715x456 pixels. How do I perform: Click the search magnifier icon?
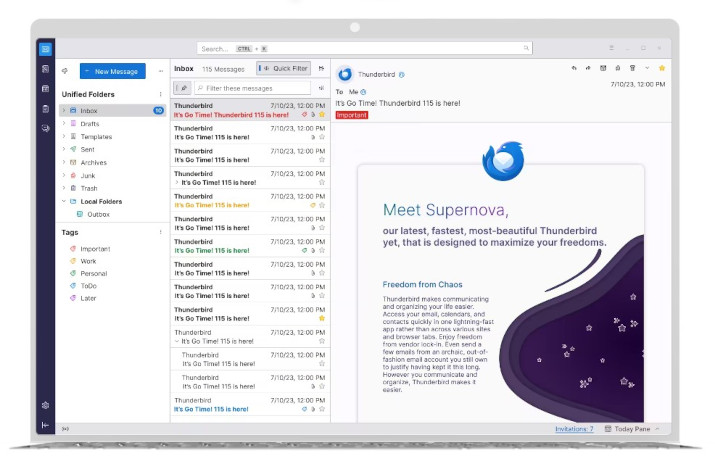[526, 48]
